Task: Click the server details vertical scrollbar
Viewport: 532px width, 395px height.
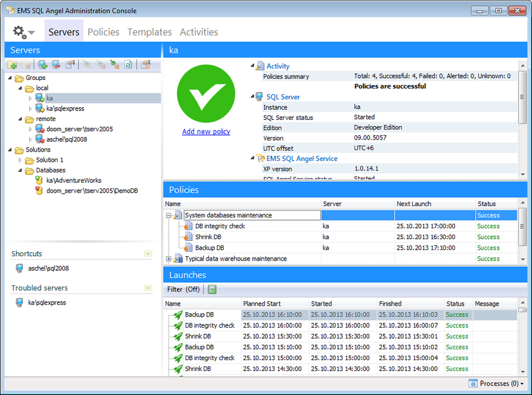Action: 522,97
